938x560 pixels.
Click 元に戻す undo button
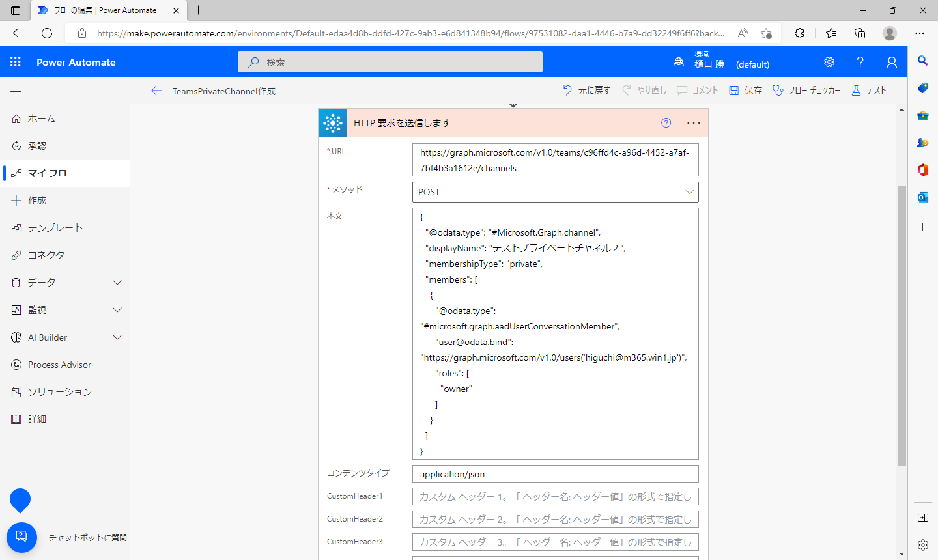coord(586,91)
